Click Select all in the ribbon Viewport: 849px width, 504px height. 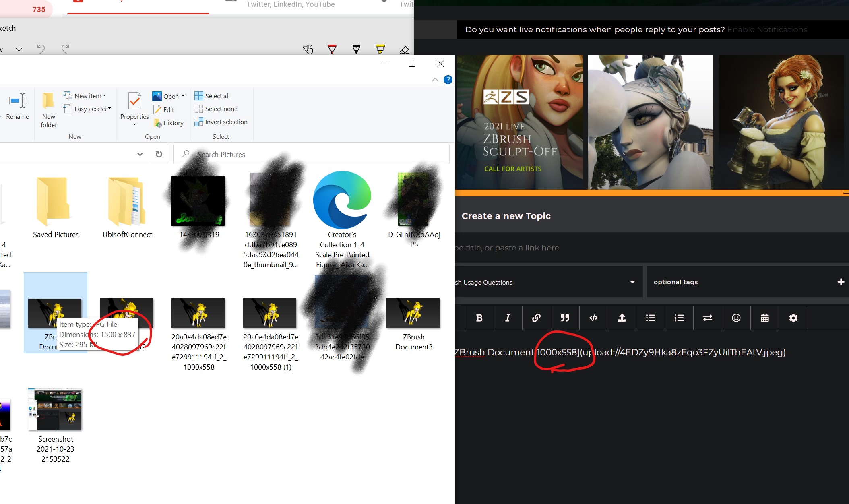coord(212,96)
